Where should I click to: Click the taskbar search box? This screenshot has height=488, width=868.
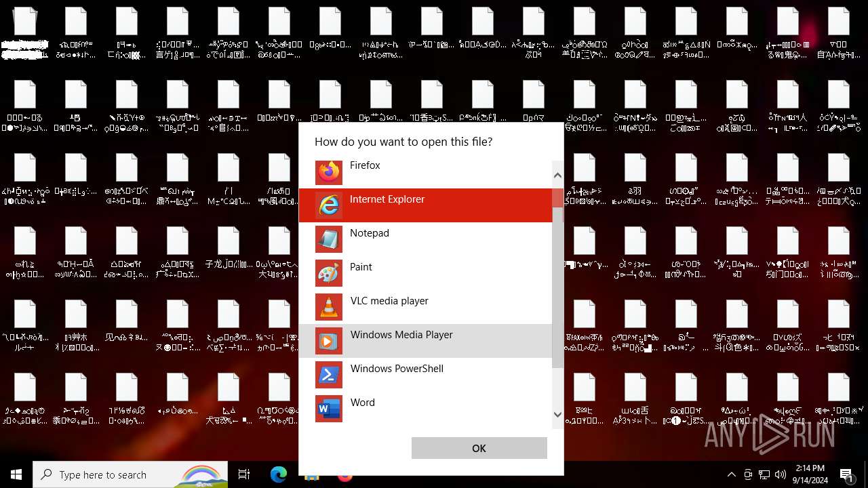[x=130, y=474]
